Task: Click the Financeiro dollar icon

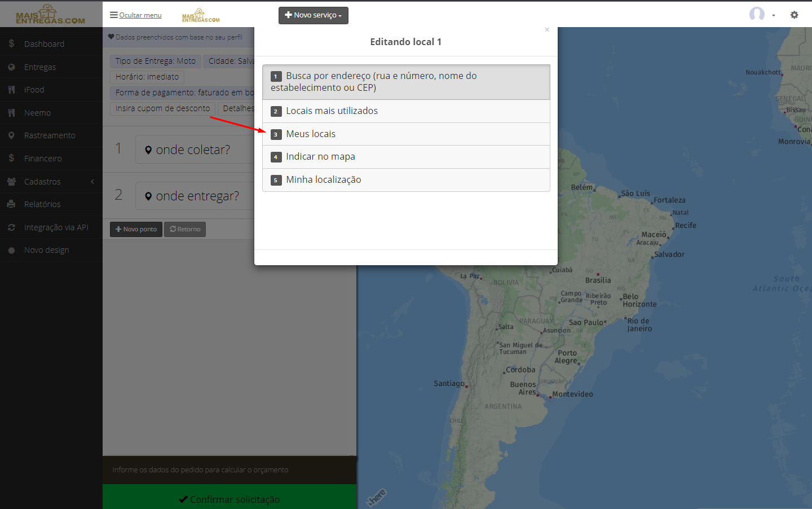Action: pyautogui.click(x=11, y=158)
